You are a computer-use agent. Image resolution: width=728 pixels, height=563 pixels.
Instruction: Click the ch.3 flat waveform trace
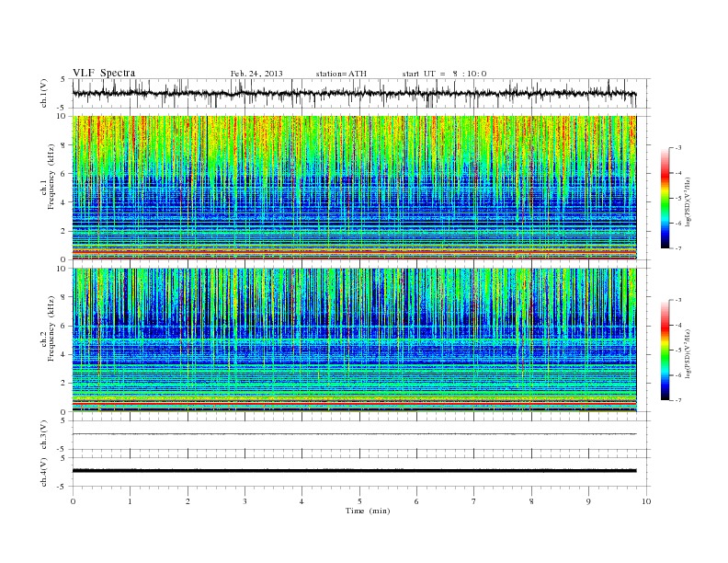tap(354, 434)
